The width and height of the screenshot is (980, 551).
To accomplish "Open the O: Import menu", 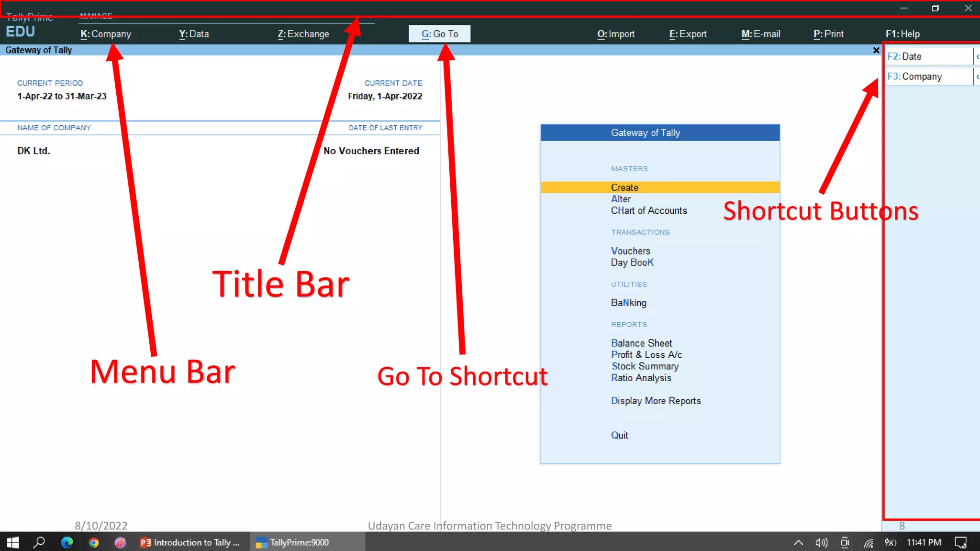I will 616,34.
